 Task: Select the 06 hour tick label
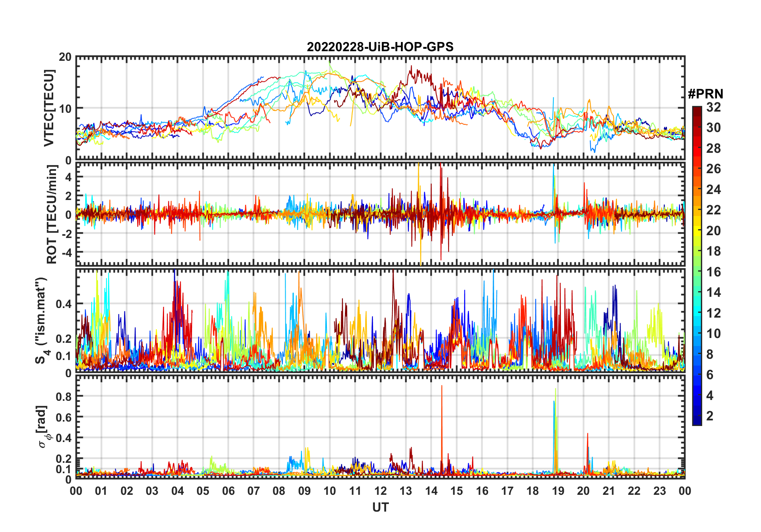coord(228,491)
